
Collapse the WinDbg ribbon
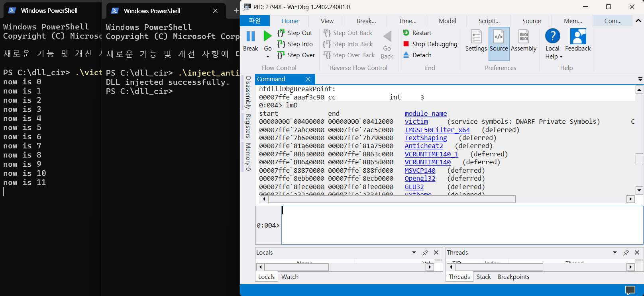click(x=638, y=21)
